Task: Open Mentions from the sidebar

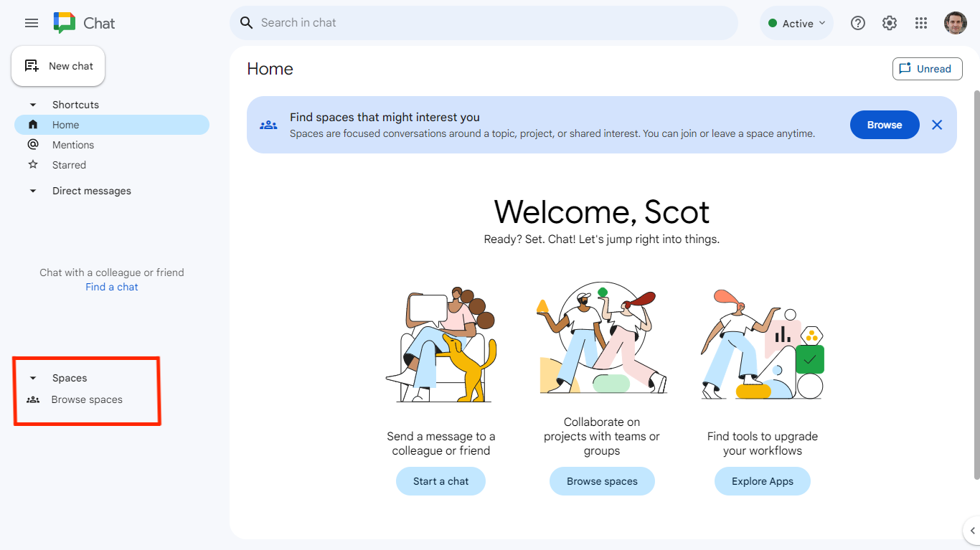Action: (x=72, y=144)
